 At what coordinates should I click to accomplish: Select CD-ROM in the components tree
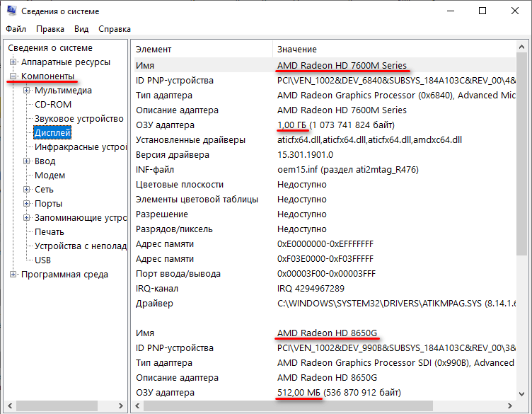tap(52, 105)
